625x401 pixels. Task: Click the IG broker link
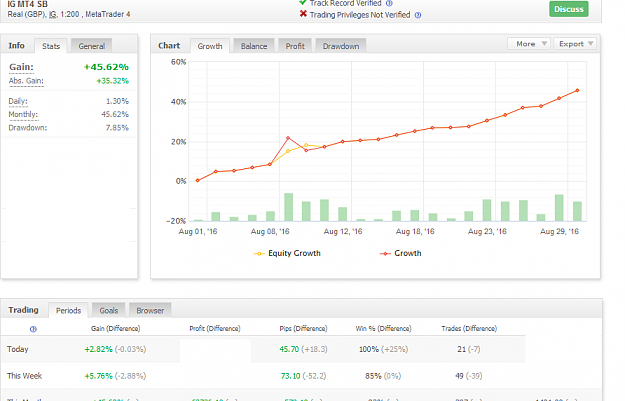[x=53, y=14]
